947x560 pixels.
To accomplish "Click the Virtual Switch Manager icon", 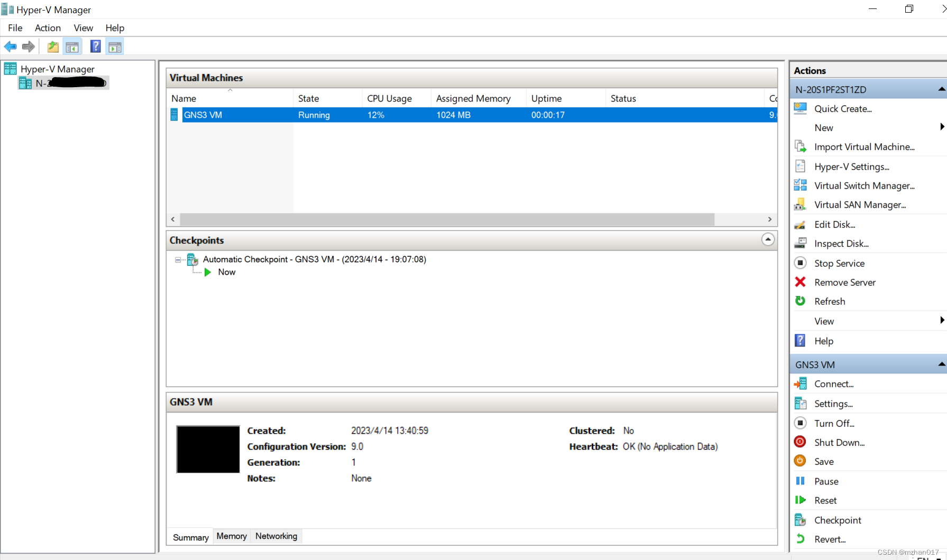I will click(801, 185).
